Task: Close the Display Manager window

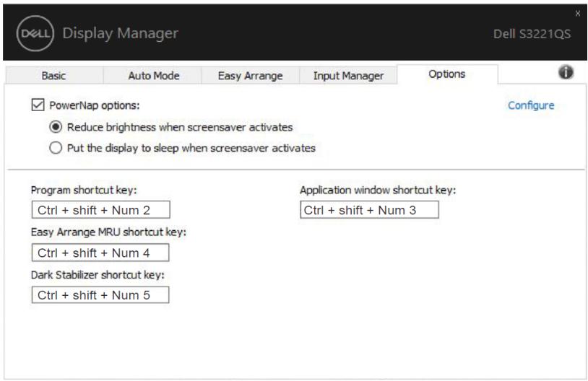Action: pos(577,14)
